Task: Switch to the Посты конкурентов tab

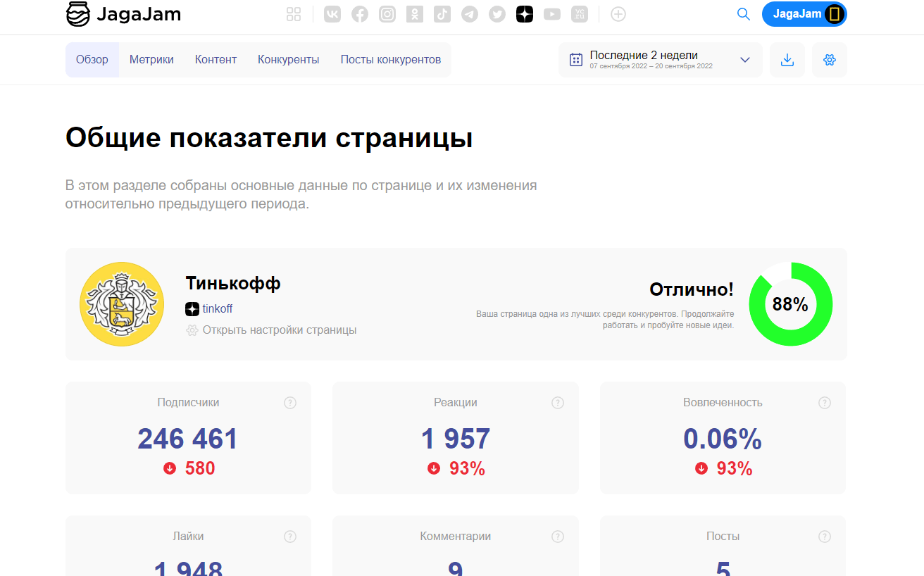Action: coord(391,60)
